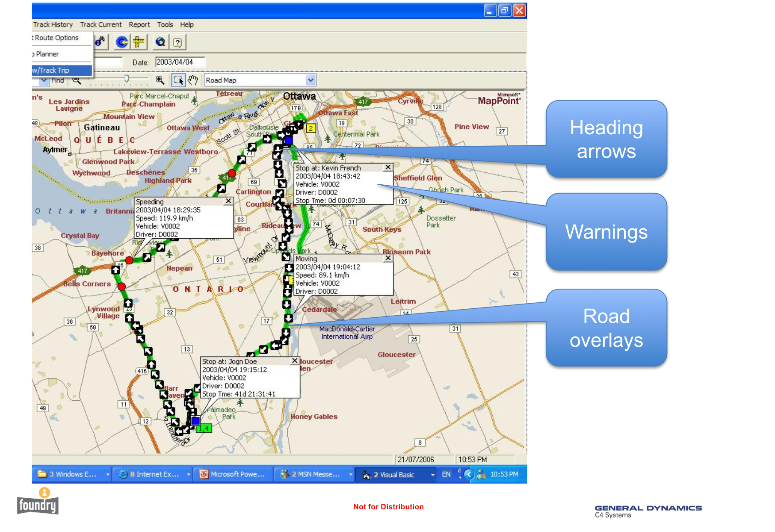Activate the hand pan tool
Viewport: 775px width, 532px height.
[x=192, y=80]
